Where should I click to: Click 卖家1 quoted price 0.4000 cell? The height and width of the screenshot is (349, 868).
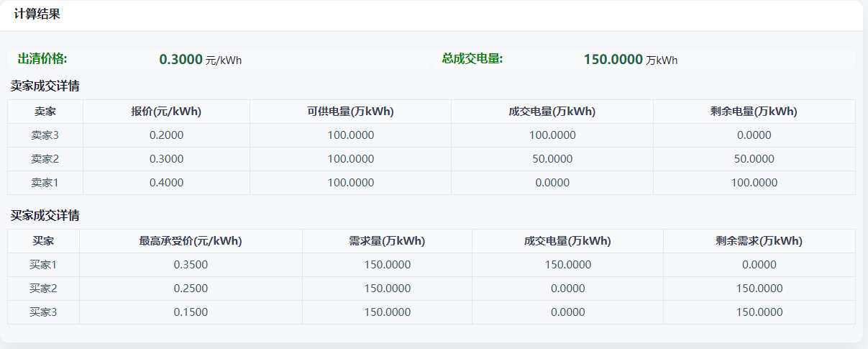pyautogui.click(x=166, y=183)
